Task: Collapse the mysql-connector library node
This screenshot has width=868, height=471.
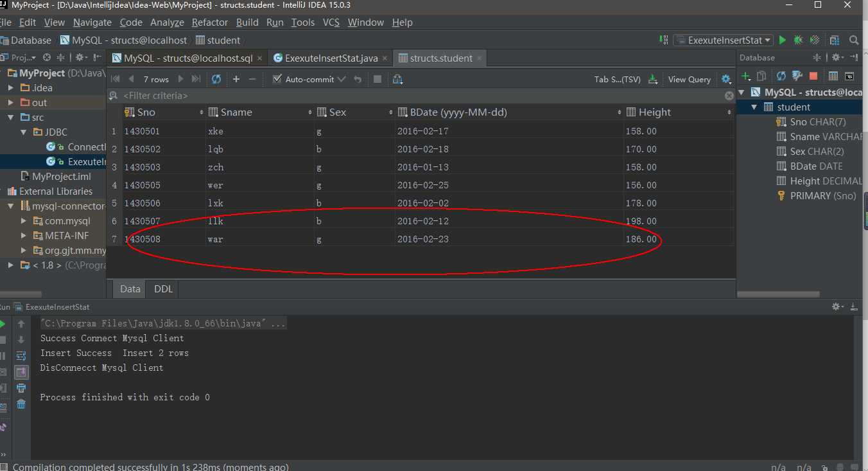Action: pos(11,206)
